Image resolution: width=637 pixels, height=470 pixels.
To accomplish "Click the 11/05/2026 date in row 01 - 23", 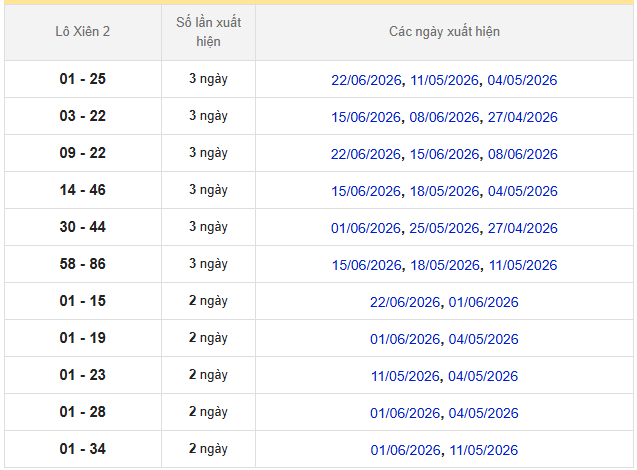I will point(405,376).
